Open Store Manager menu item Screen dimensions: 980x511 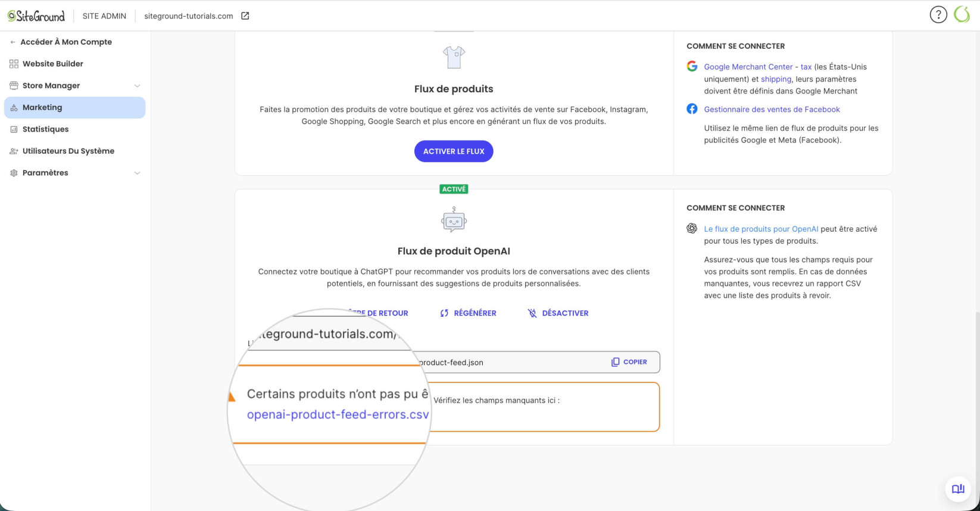point(51,86)
